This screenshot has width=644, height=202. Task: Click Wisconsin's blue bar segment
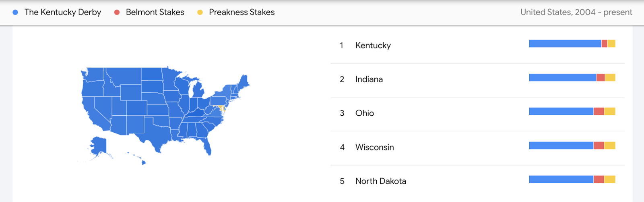[561, 146]
